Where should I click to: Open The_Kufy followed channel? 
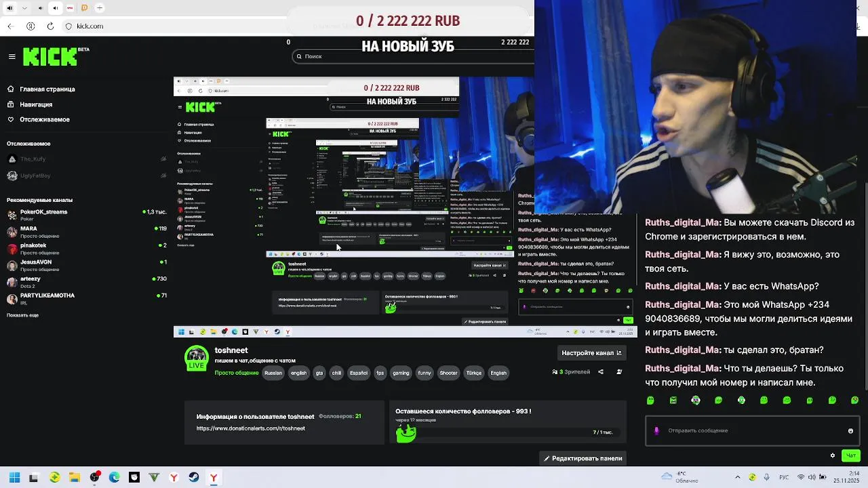pos(87,159)
